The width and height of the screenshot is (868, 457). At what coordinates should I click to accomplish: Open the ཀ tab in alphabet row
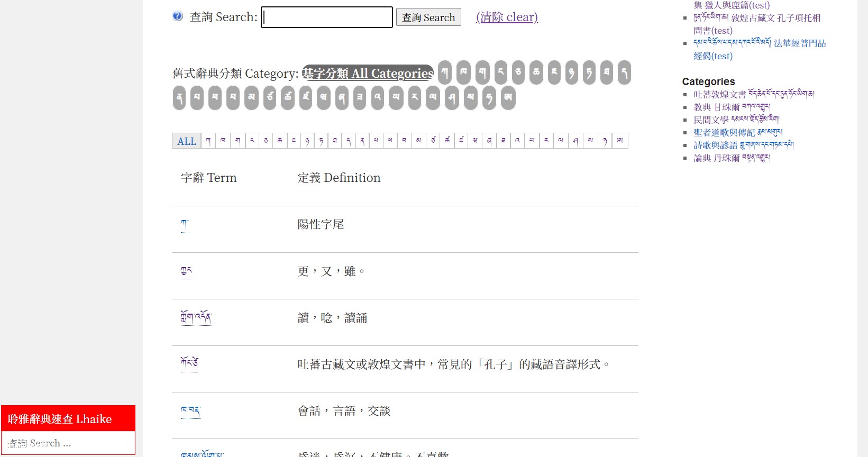[208, 141]
